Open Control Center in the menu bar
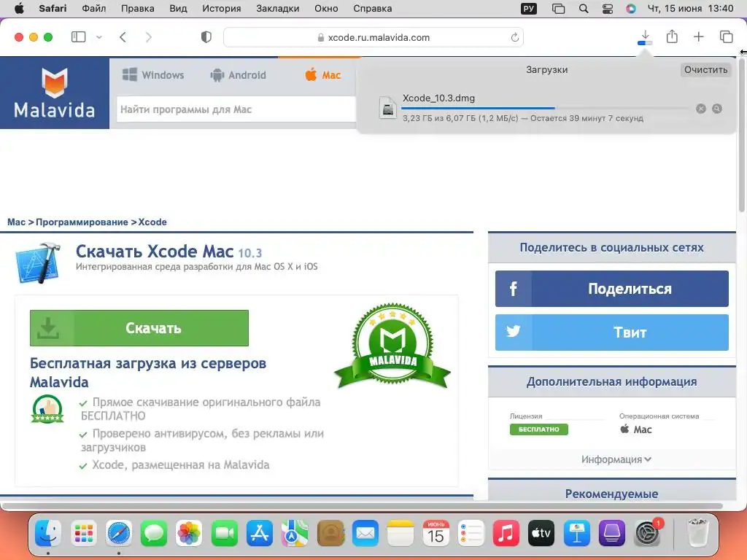This screenshot has width=747, height=560. (608, 9)
